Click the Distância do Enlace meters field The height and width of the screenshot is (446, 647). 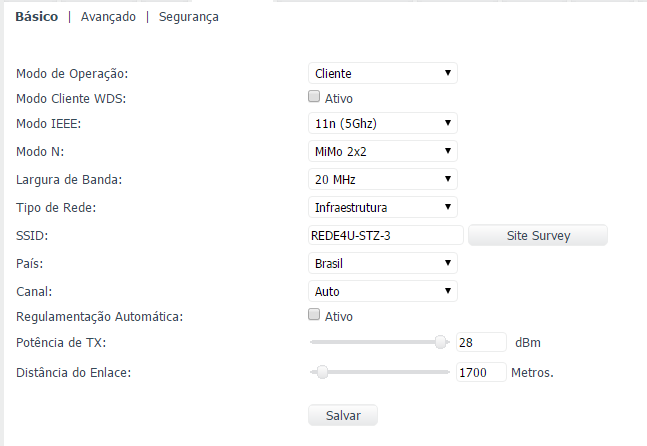481,372
